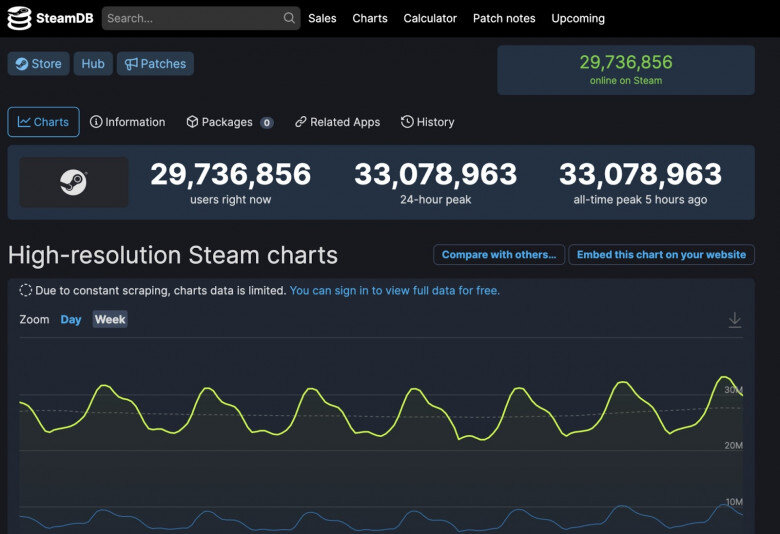Screen dimensions: 780x534
Task: Click the search magnifier icon
Action: point(289,18)
